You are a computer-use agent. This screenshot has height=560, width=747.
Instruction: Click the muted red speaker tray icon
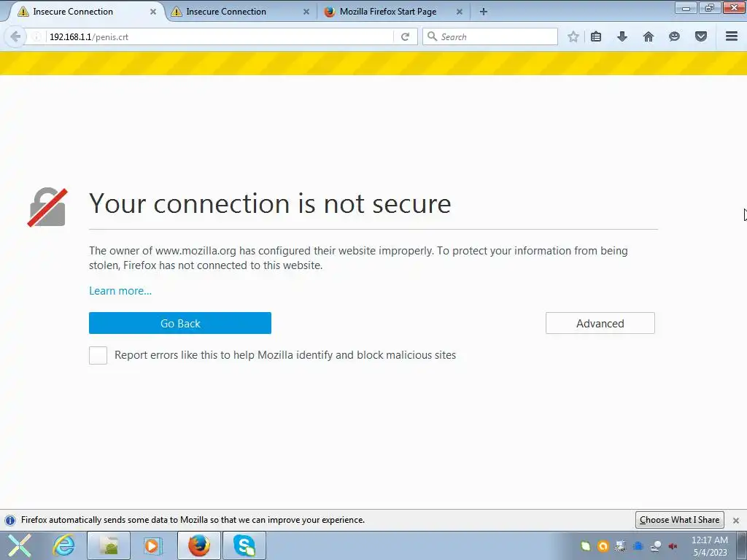point(673,546)
